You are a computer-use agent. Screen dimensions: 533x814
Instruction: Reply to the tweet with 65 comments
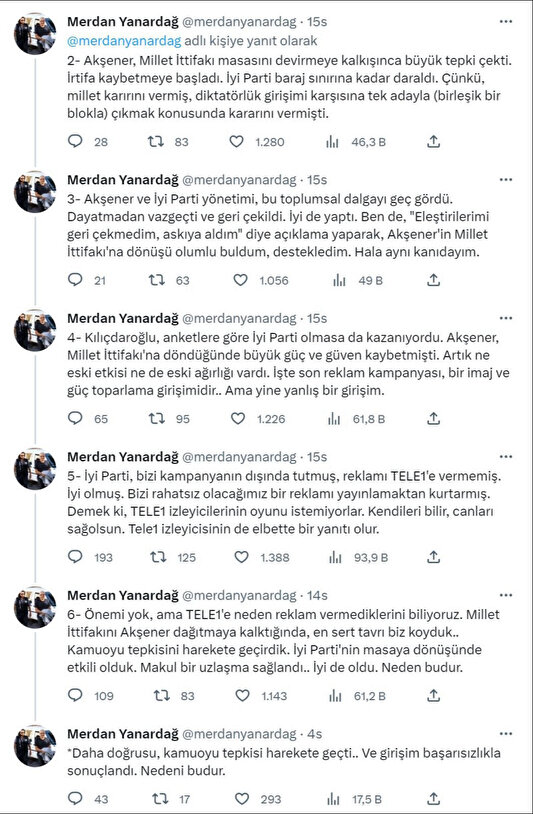coord(76,418)
